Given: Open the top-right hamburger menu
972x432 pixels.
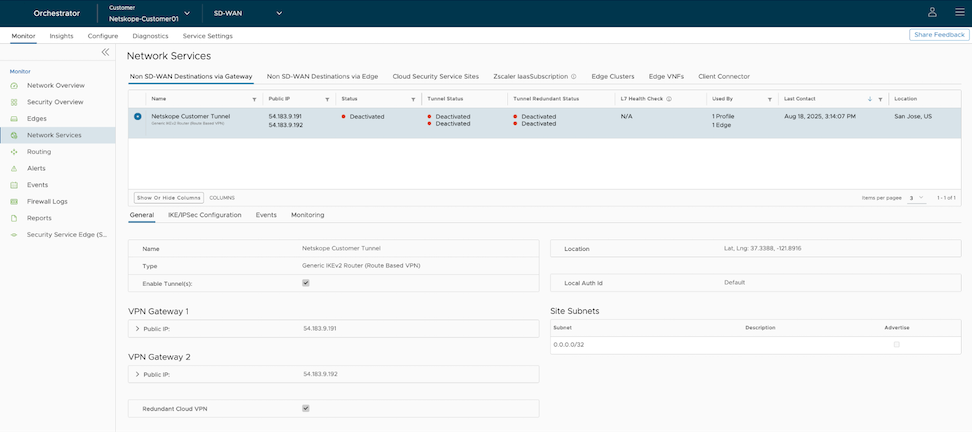Looking at the screenshot, I should [x=956, y=12].
